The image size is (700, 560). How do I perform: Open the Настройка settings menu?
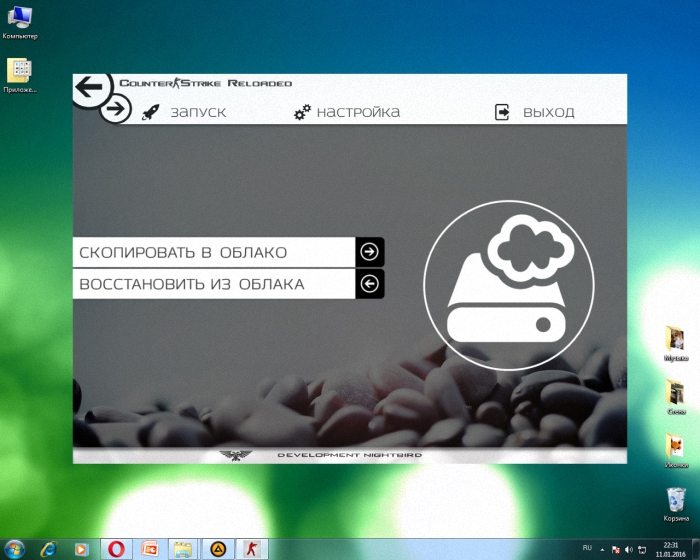(x=358, y=112)
